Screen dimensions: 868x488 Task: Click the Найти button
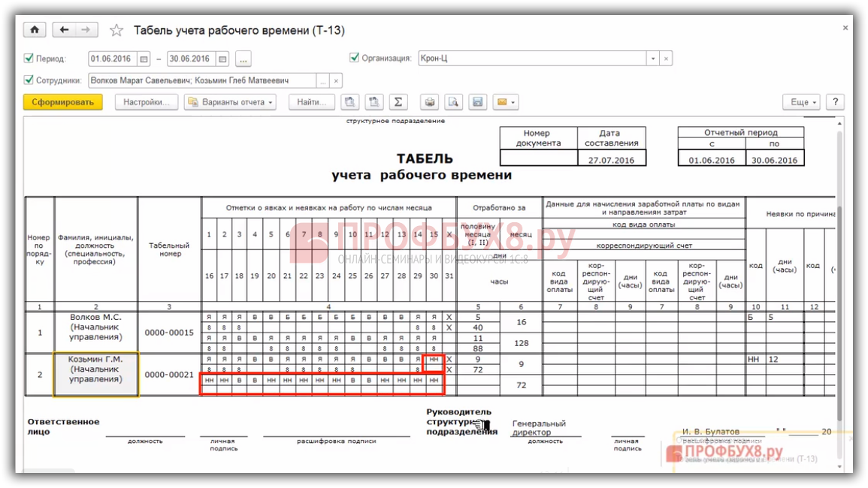point(312,102)
